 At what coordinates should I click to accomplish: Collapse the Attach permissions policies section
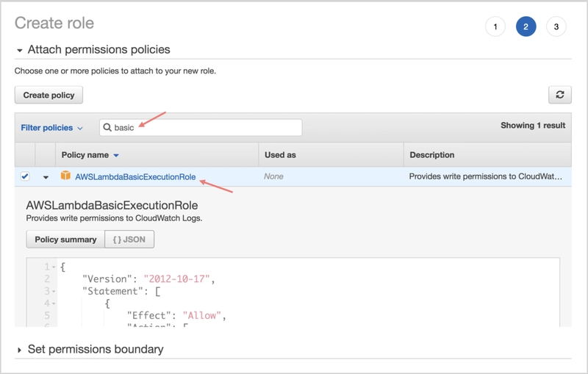(20, 51)
